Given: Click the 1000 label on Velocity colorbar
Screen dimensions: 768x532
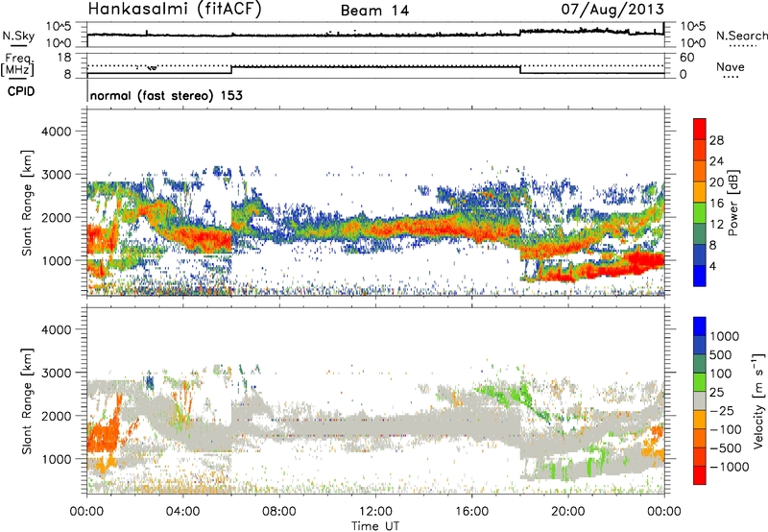Looking at the screenshot, I should (725, 336).
